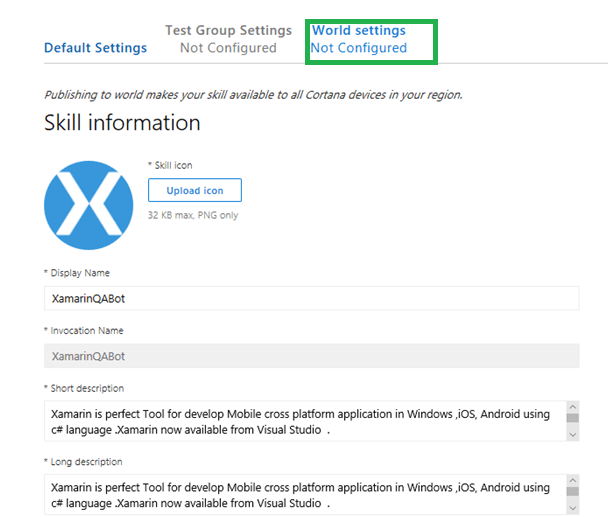
Task: Click the Skill information heading
Action: pos(122,123)
